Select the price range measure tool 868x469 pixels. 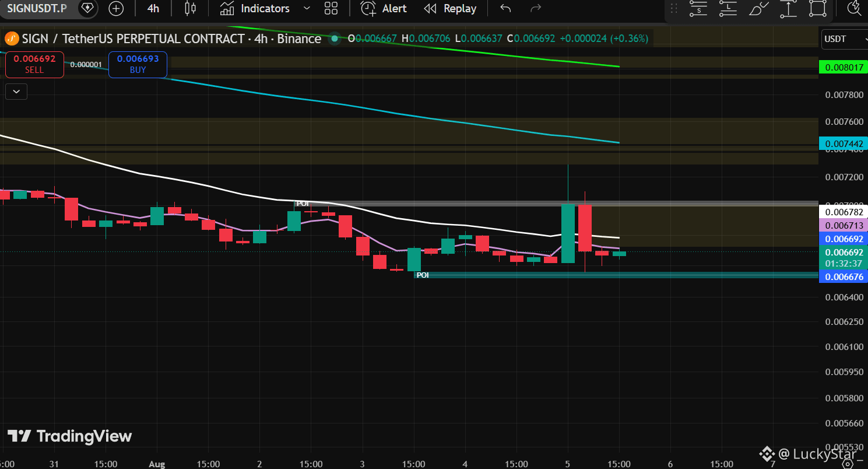(788, 9)
